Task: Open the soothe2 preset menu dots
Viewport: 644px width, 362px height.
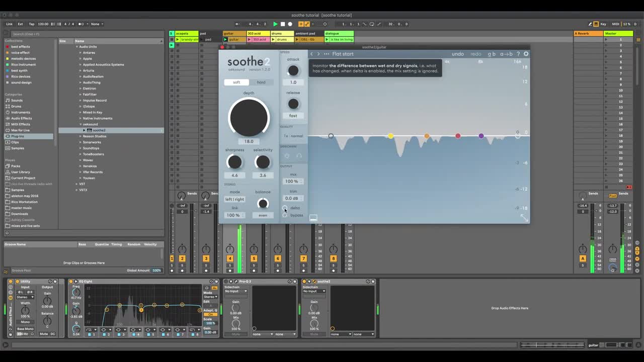Action: pos(327,54)
